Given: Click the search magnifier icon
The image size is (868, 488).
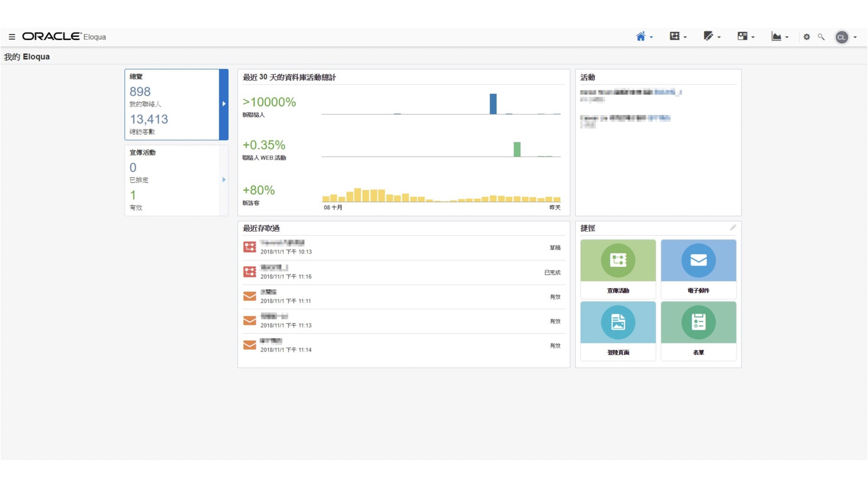Looking at the screenshot, I should pos(821,37).
